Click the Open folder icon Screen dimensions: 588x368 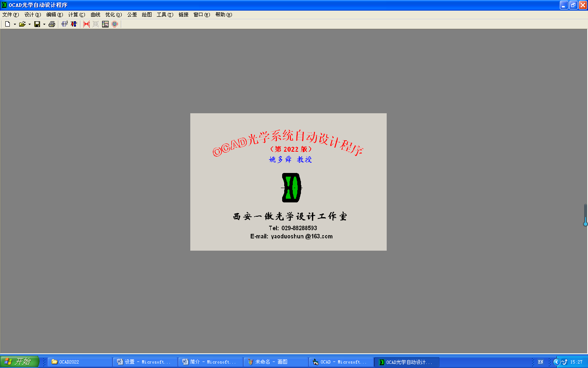[x=22, y=24]
